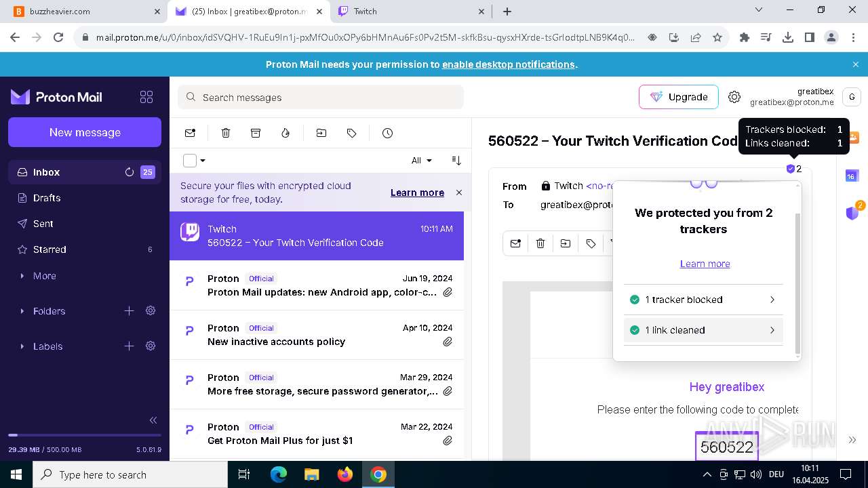This screenshot has height=488, width=868.
Task: Tick the select all messages checkbox
Action: [x=190, y=161]
